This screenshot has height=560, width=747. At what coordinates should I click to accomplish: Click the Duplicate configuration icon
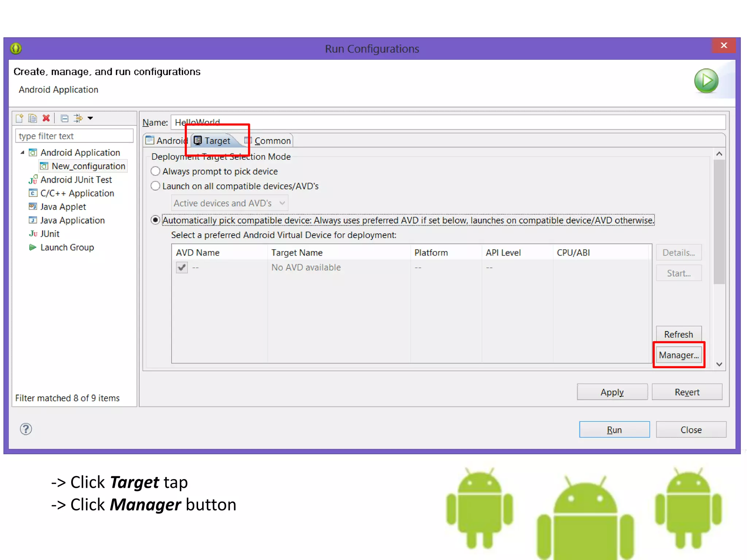(32, 118)
